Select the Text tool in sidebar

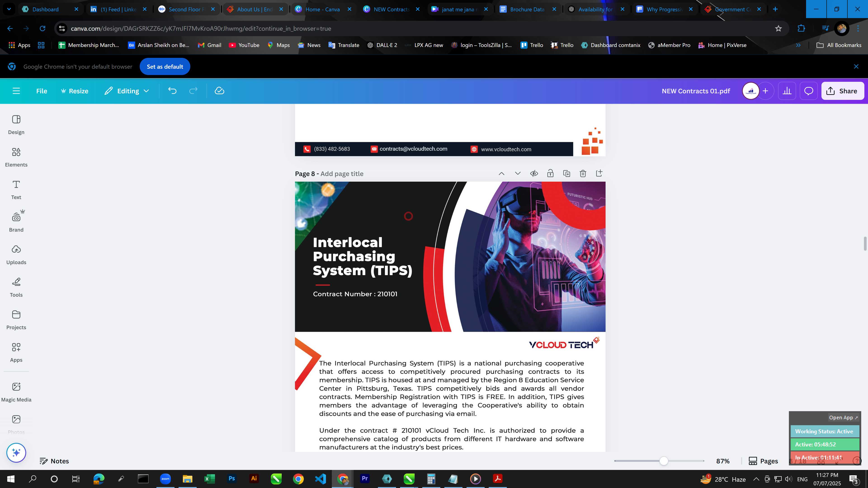pos(16,190)
